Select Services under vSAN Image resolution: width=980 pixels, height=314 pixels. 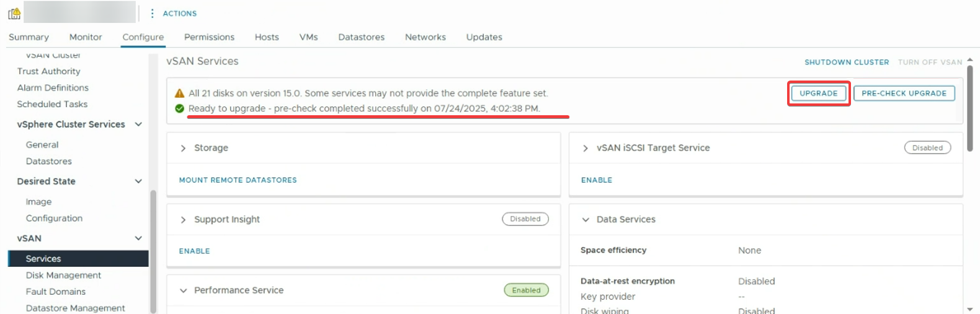(x=78, y=259)
